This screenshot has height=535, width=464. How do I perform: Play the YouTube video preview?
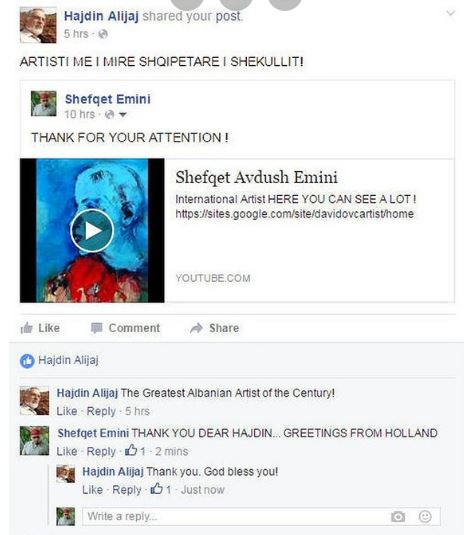coord(92,231)
